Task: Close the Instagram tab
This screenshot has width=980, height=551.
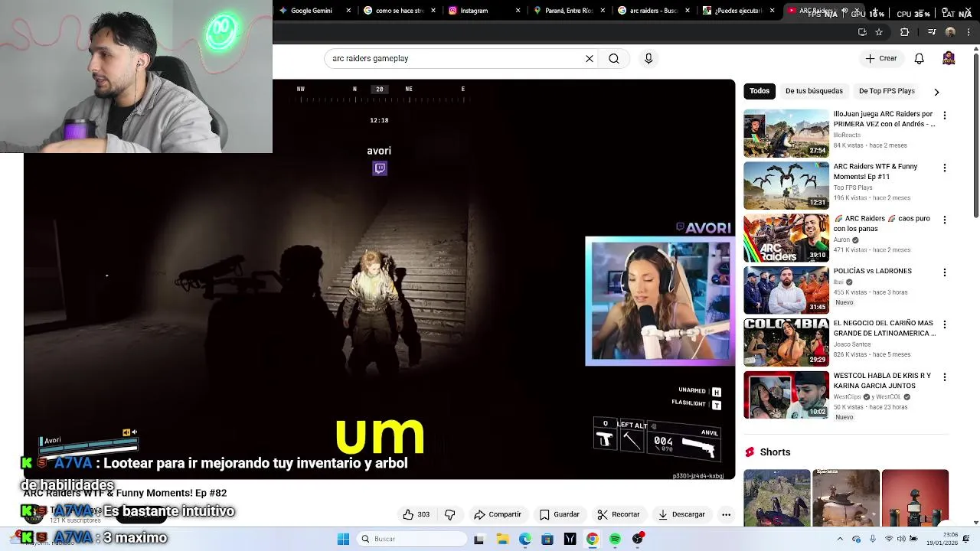Action: click(x=518, y=11)
